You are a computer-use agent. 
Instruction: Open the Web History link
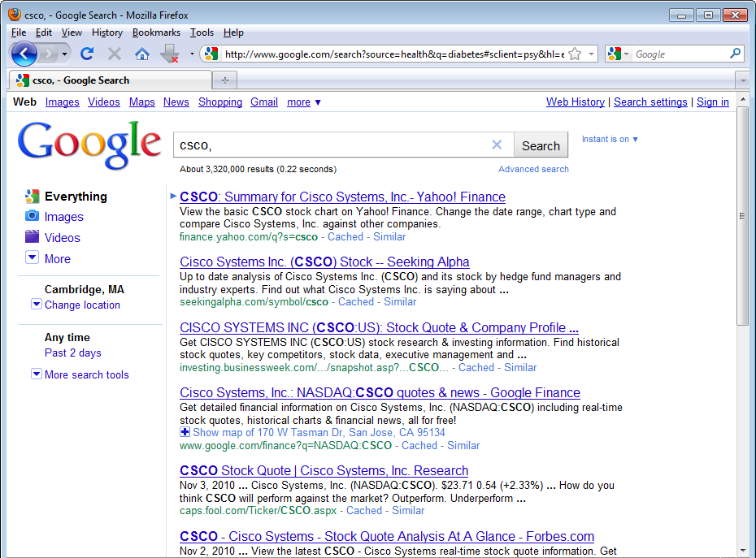(576, 102)
